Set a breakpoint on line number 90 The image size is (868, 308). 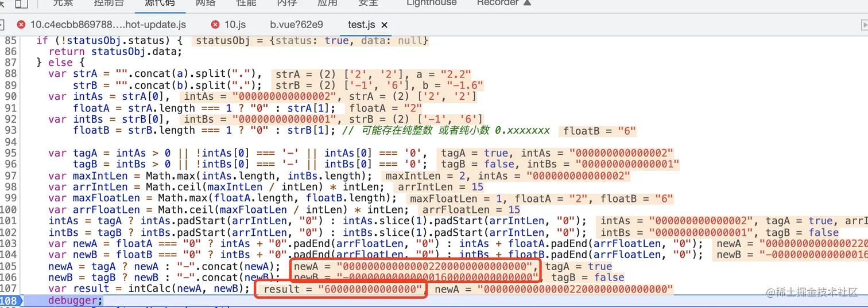[x=11, y=96]
